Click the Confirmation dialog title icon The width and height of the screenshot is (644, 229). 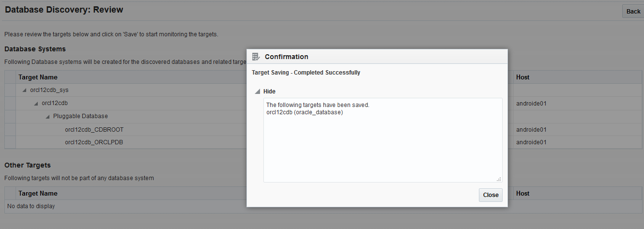[x=256, y=57]
